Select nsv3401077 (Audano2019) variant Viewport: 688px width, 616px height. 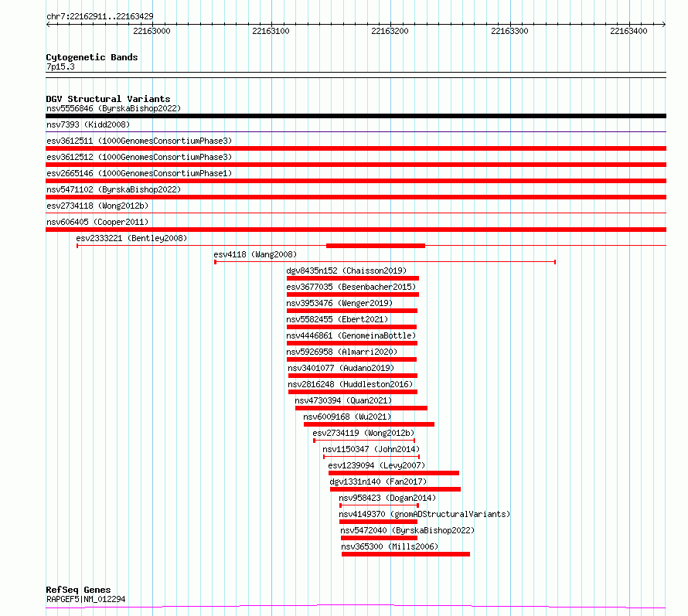pos(341,368)
